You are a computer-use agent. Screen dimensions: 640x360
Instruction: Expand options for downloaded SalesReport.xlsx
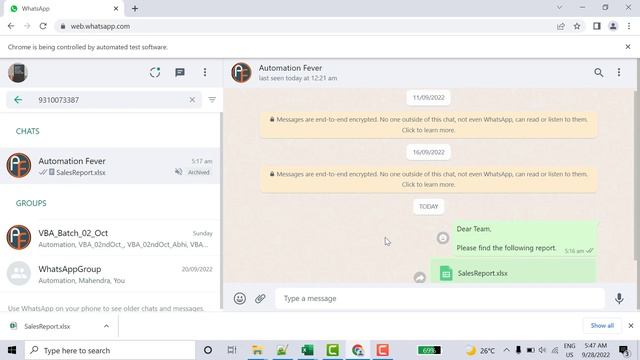point(107,326)
